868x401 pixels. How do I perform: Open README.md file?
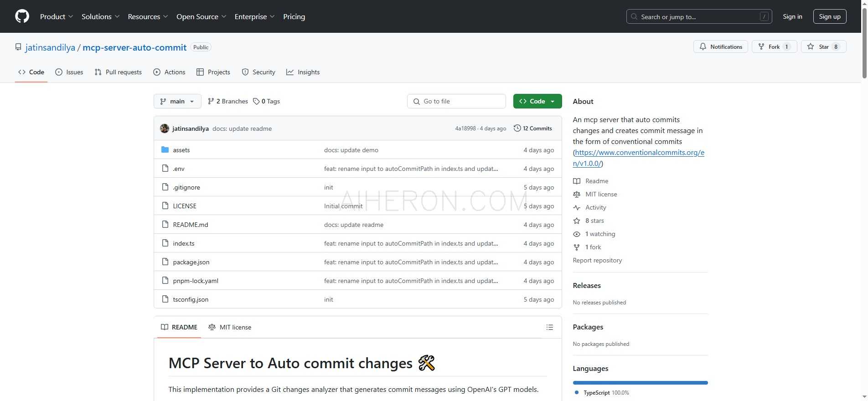[191, 225]
